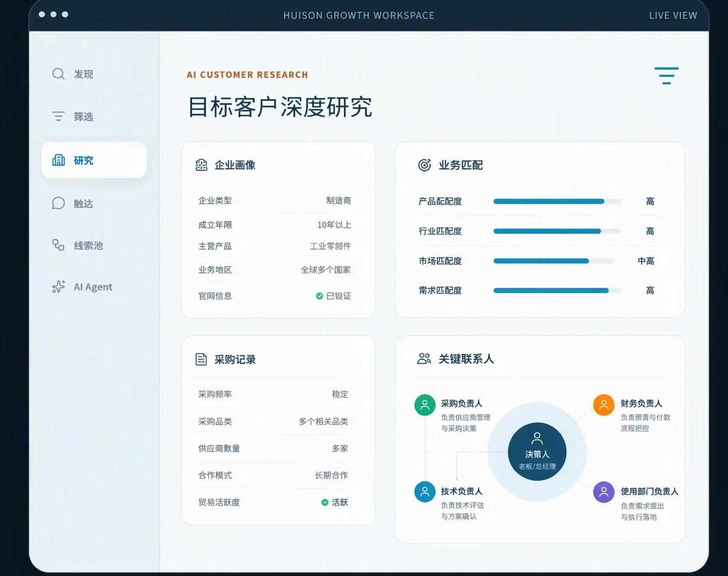Select the green 采购负责人 avatar
The width and height of the screenshot is (728, 576).
(425, 405)
